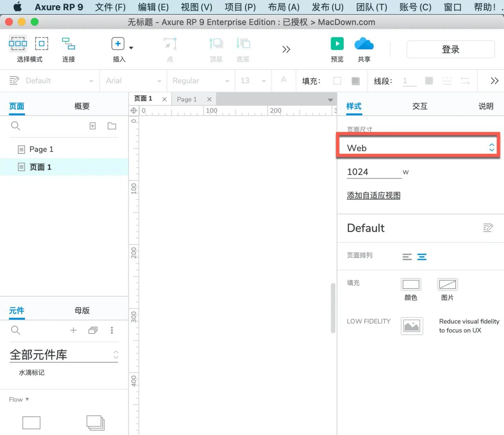This screenshot has width=504, height=435.
Task: Open the library options three-dot menu
Action: (112, 330)
